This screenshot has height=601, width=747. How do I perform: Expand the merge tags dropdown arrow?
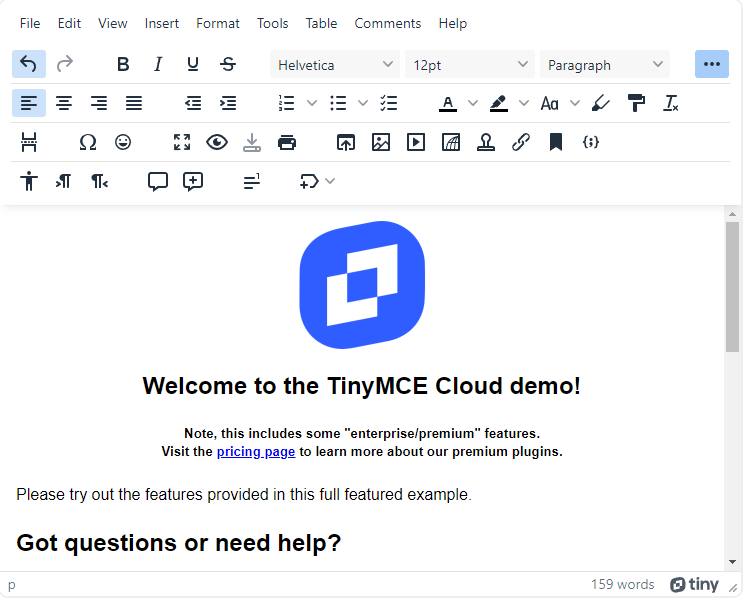[x=330, y=181]
